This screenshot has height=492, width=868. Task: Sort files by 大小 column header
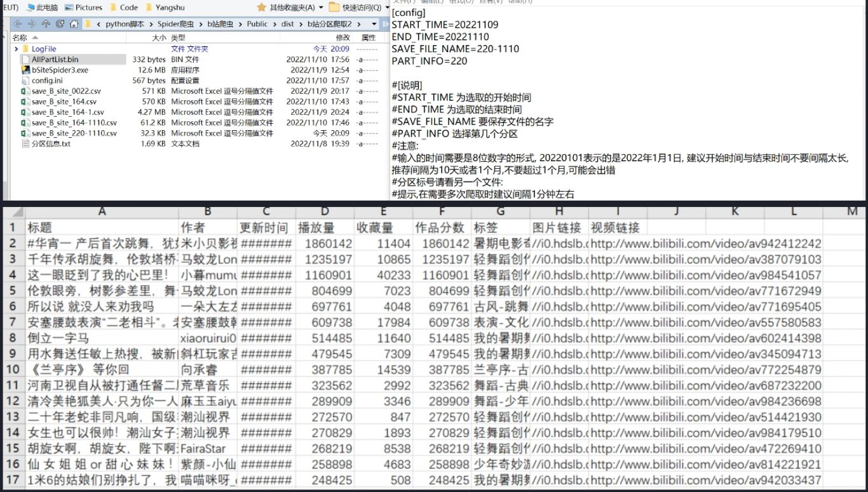(x=159, y=38)
